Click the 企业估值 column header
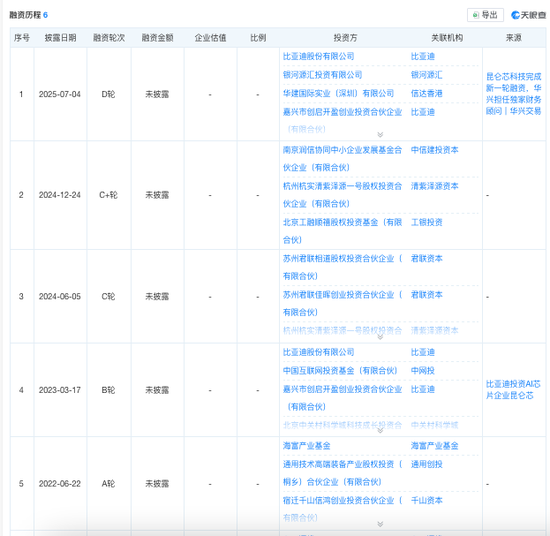The height and width of the screenshot is (536, 550). [x=210, y=38]
